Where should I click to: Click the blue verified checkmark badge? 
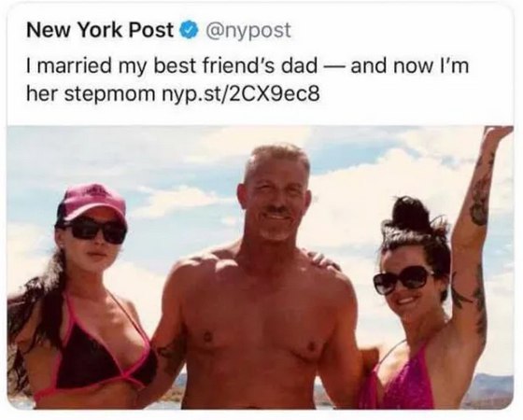coord(190,30)
